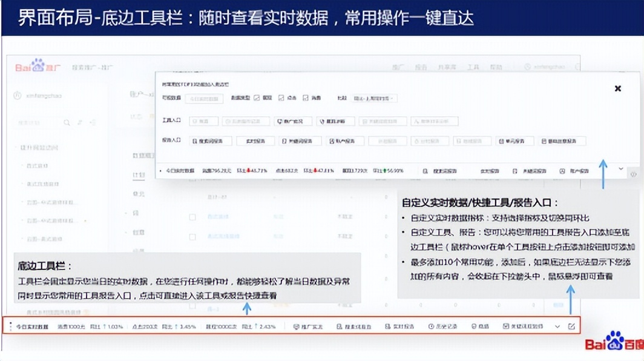This screenshot has height=361, width=644.
Task: Click the Baidu 推广 logo in background page
Action: coord(38,66)
